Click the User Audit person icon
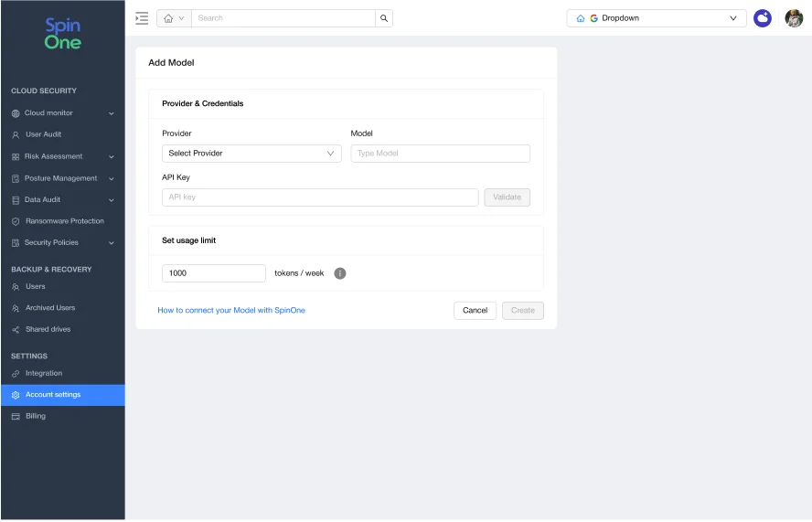 point(16,134)
